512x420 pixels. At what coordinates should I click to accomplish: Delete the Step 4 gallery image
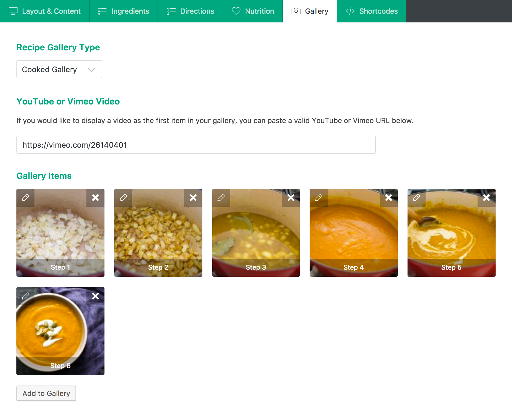(389, 198)
